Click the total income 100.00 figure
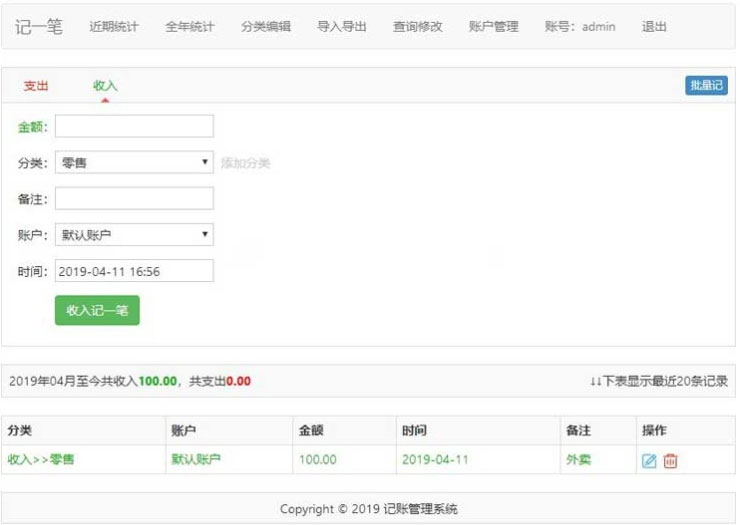 158,381
